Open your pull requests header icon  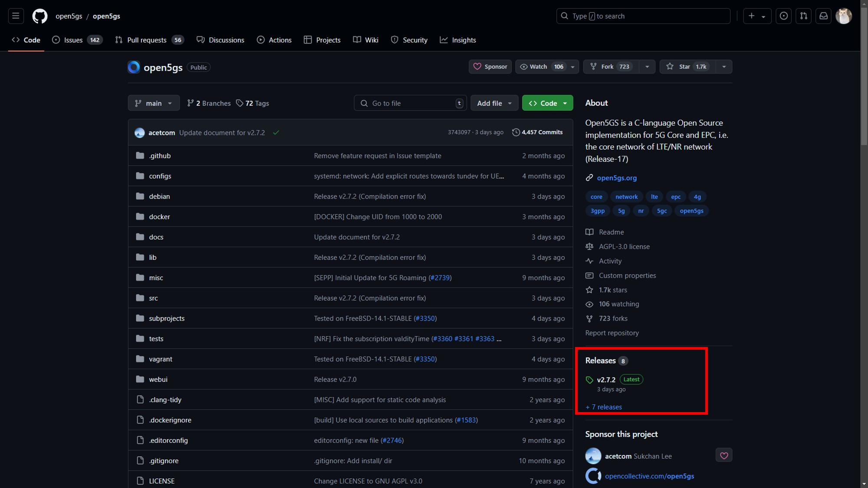pyautogui.click(x=803, y=16)
